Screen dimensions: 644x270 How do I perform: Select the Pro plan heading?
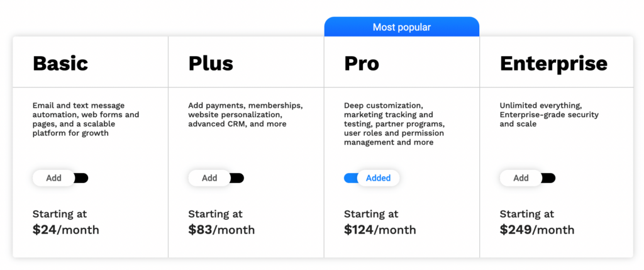click(x=362, y=64)
